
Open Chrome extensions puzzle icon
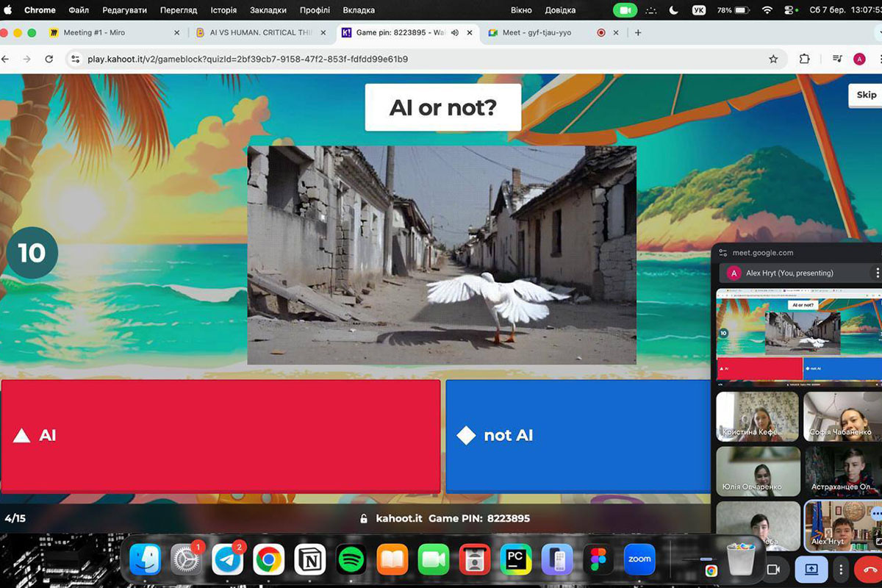tap(805, 59)
